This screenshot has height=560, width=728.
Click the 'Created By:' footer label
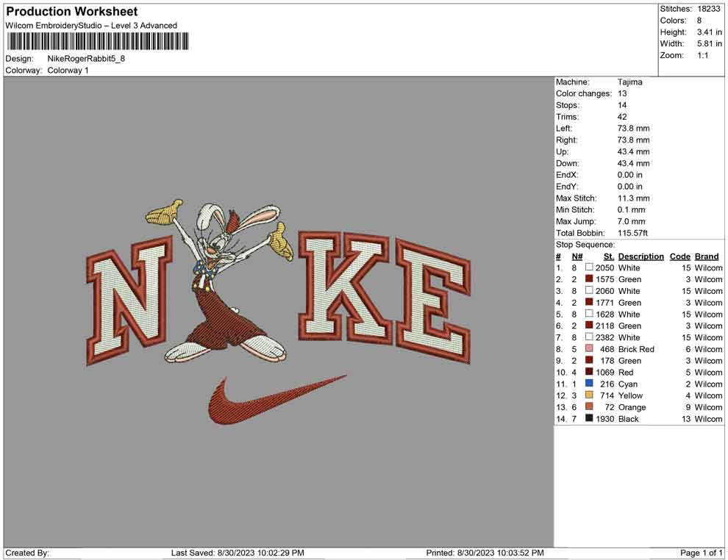pyautogui.click(x=27, y=553)
